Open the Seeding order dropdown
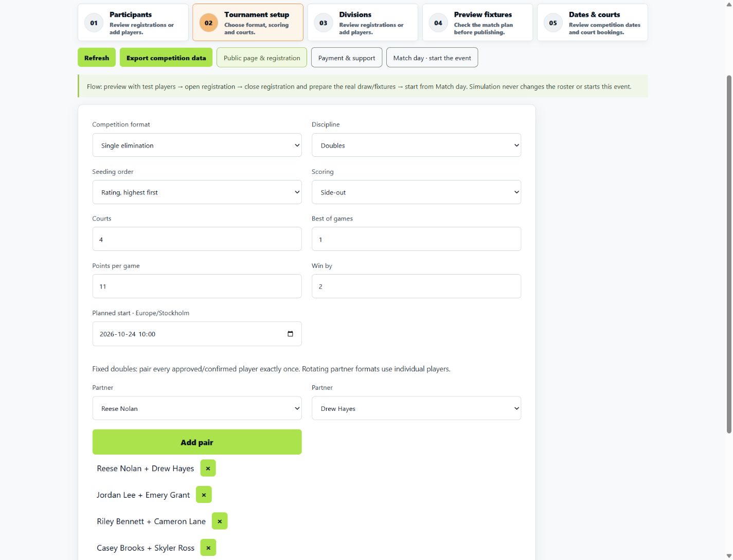The image size is (733, 560). click(197, 192)
